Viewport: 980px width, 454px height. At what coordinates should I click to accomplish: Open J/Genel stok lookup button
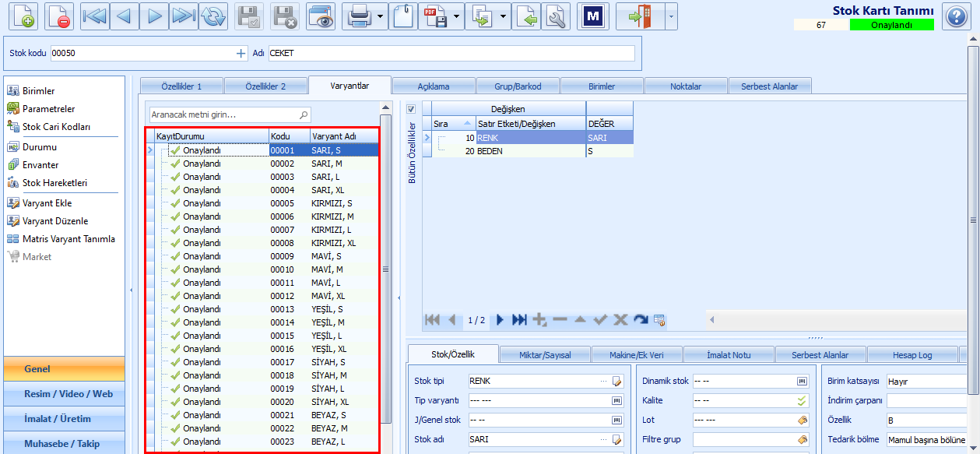[617, 420]
